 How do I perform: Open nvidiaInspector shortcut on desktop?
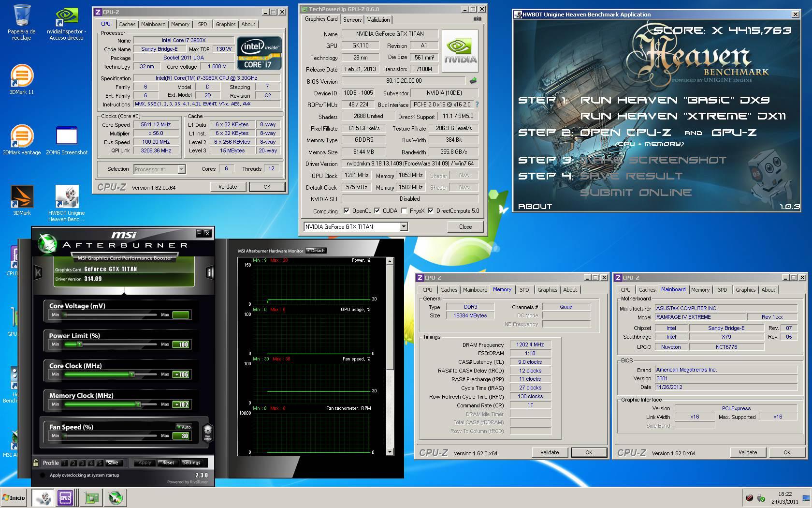(67, 23)
